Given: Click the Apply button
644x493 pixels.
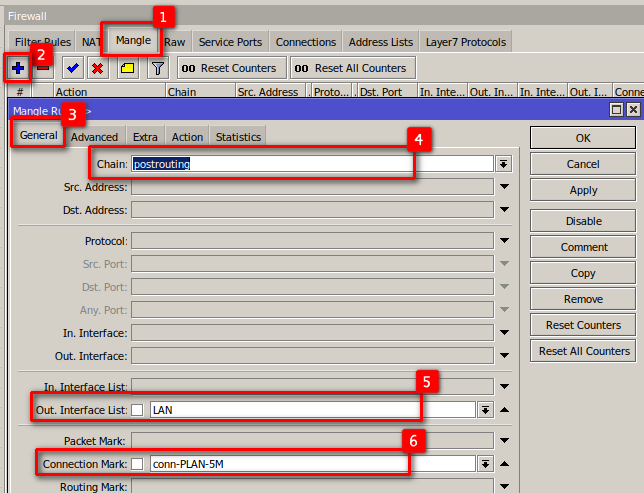Looking at the screenshot, I should (x=583, y=190).
